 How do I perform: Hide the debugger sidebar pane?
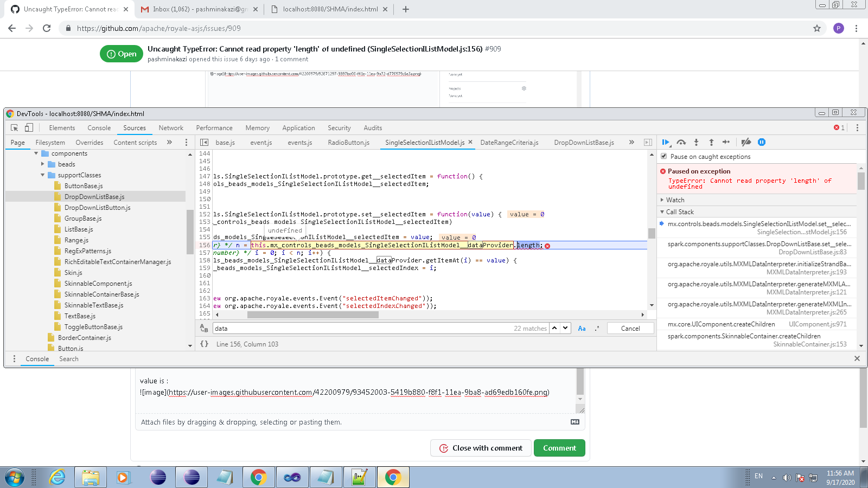tap(648, 143)
